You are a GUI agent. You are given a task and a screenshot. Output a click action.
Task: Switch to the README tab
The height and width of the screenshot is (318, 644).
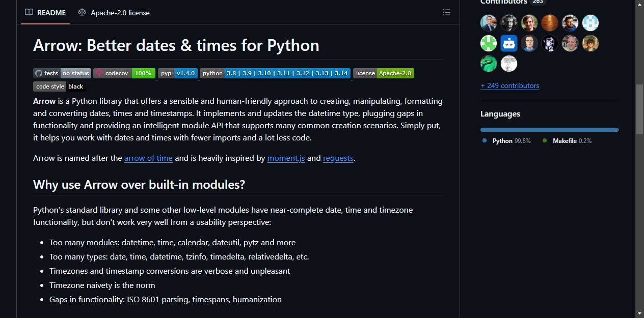click(x=45, y=12)
